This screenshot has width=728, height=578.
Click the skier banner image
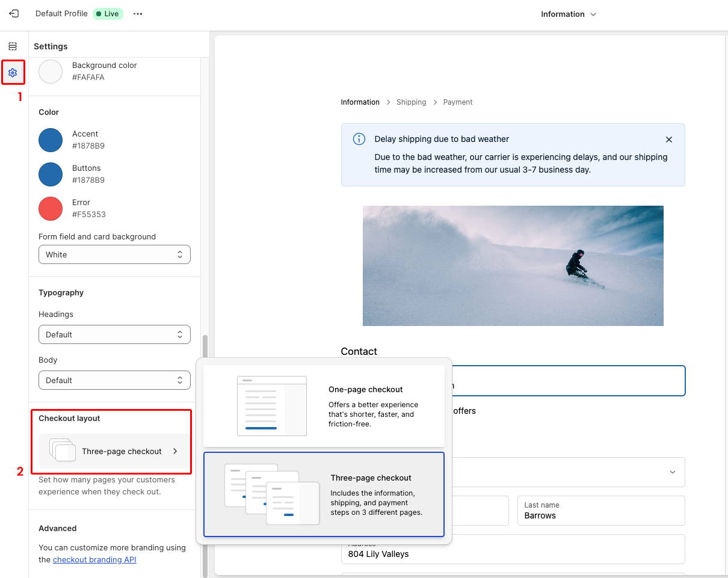(x=513, y=266)
